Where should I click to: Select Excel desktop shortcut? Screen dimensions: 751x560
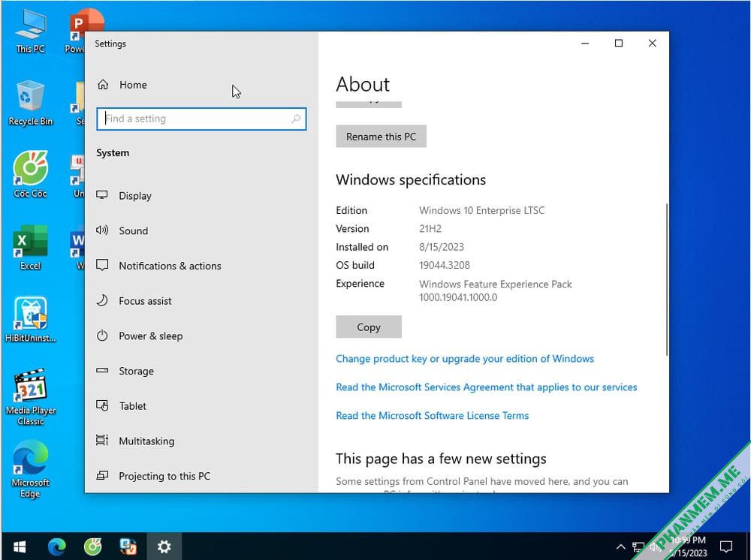30,247
